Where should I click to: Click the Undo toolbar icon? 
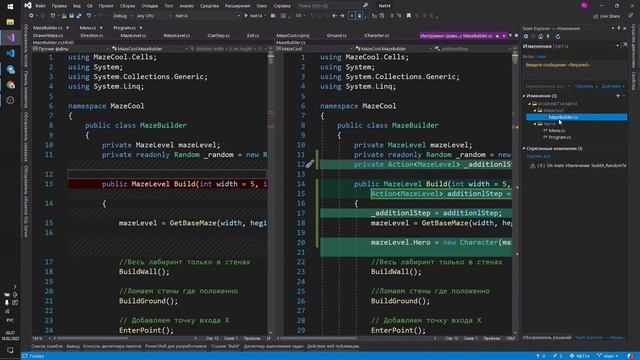click(x=89, y=16)
